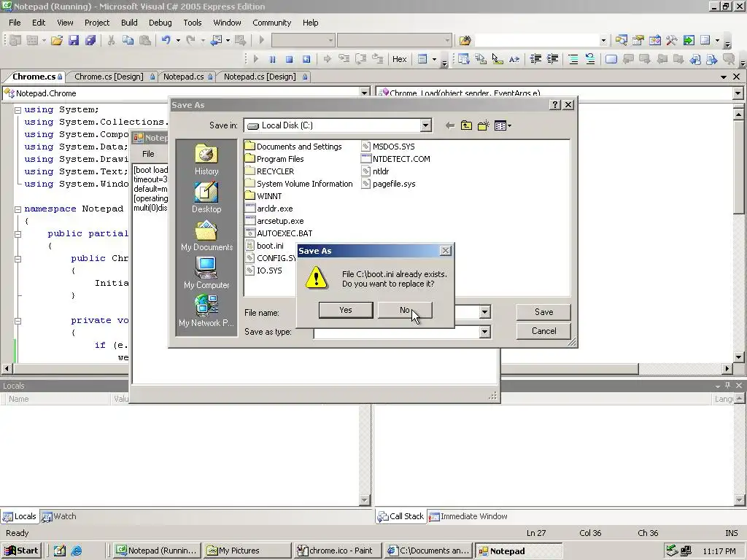The width and height of the screenshot is (747, 560).
Task: Switch to the Immediate Window tab
Action: click(x=468, y=516)
